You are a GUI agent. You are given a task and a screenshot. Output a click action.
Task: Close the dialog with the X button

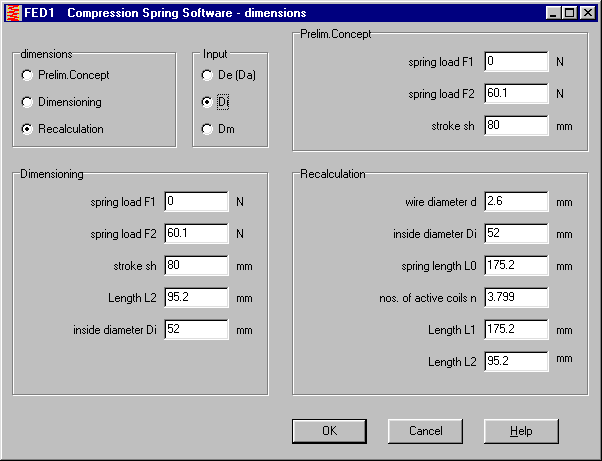pos(587,13)
